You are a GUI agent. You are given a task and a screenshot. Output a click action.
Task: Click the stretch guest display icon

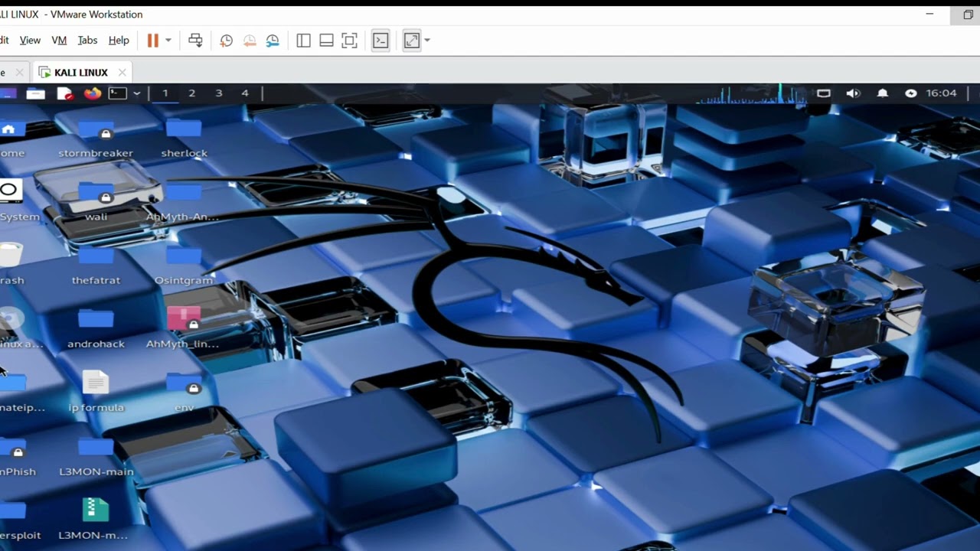click(x=412, y=41)
